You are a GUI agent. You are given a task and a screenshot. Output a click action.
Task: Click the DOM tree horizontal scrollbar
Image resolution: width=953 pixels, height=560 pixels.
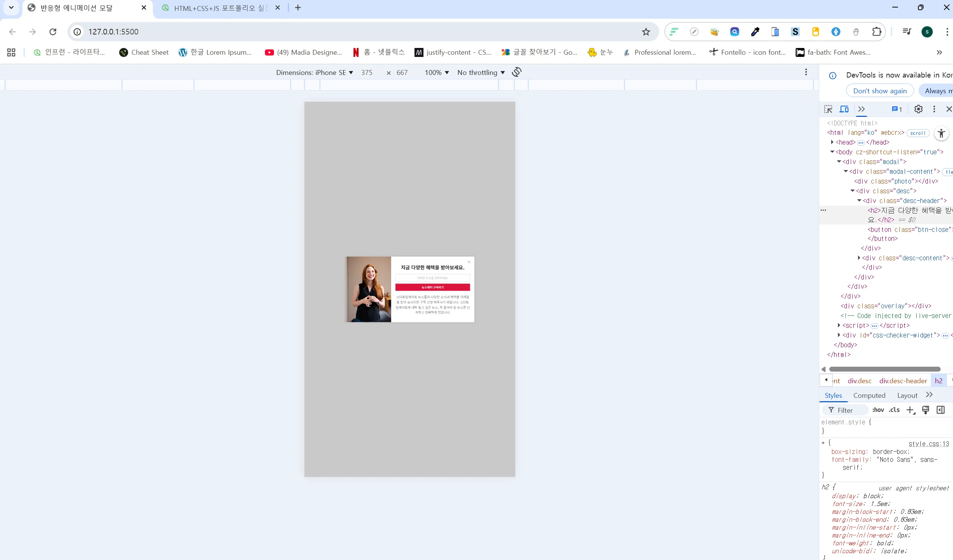pos(884,369)
